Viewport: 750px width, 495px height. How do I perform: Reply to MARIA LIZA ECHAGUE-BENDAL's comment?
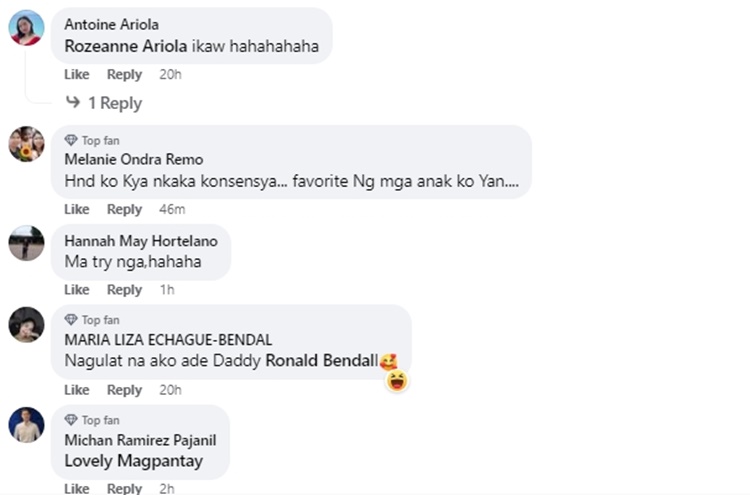pos(124,390)
